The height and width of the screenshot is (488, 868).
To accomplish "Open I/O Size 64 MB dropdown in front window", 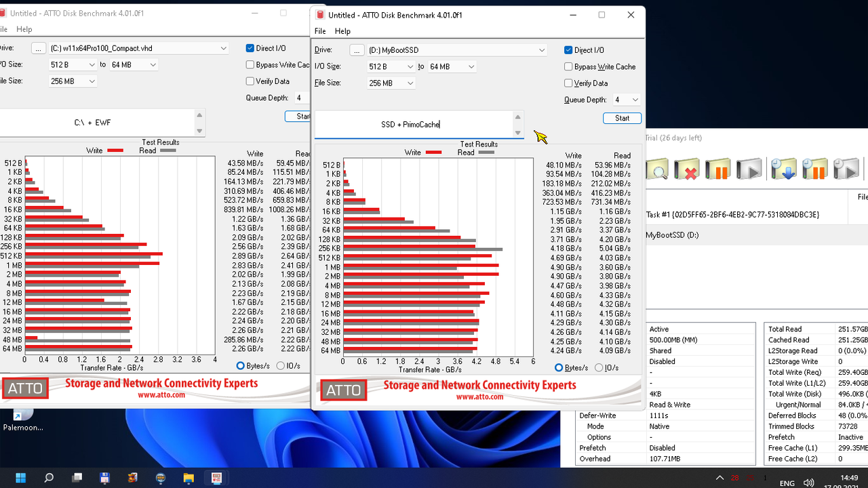I will [452, 66].
